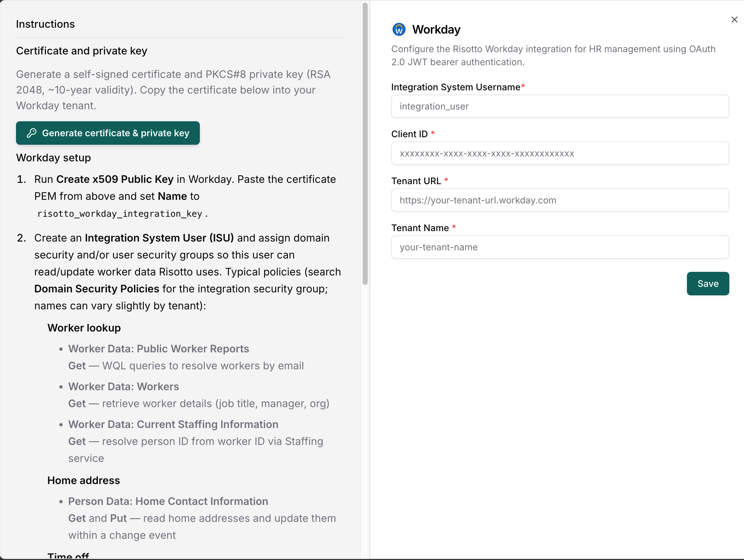Click Worker Data: Public Worker Reports item

pos(159,349)
